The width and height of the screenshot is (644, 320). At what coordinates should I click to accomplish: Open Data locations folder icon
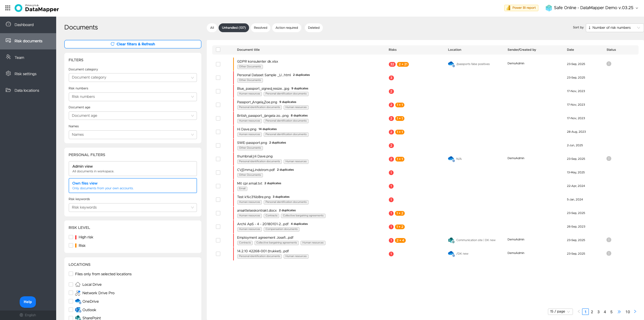tap(8, 90)
